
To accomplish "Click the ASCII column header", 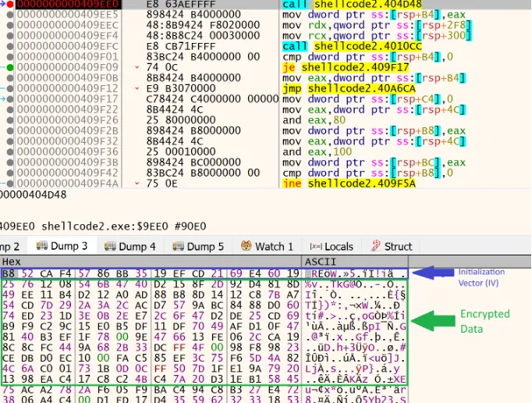I will tap(321, 262).
